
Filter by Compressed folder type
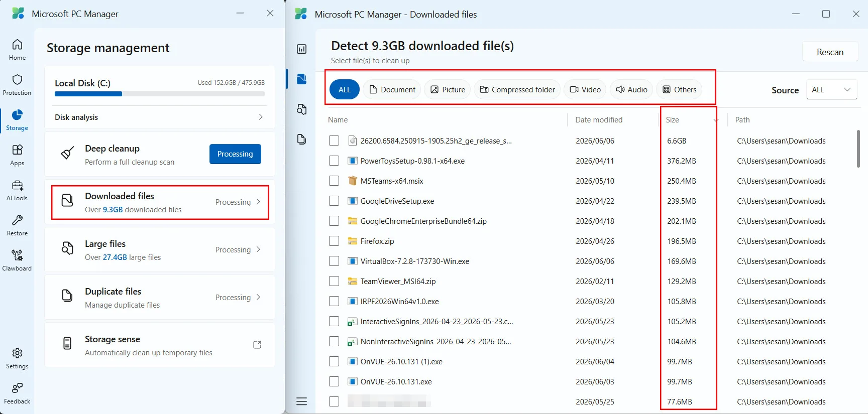point(517,89)
